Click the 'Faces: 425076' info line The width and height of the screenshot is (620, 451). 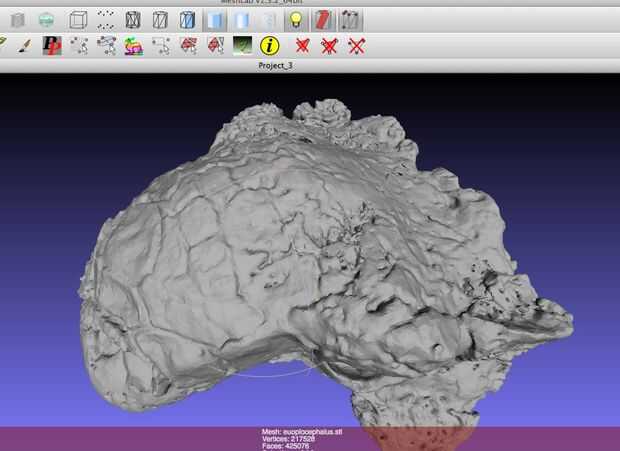point(285,446)
